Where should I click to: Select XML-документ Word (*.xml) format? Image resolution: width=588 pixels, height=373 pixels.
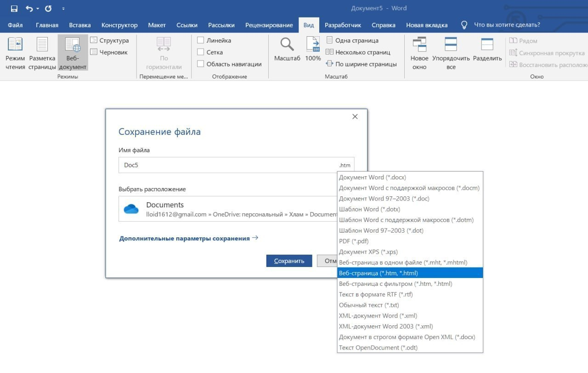coord(410,316)
